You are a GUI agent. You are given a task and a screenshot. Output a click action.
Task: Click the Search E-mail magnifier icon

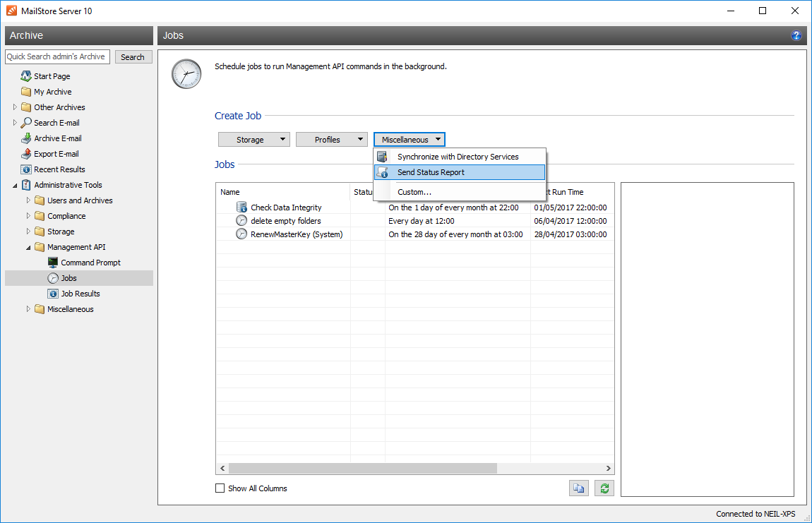(26, 123)
